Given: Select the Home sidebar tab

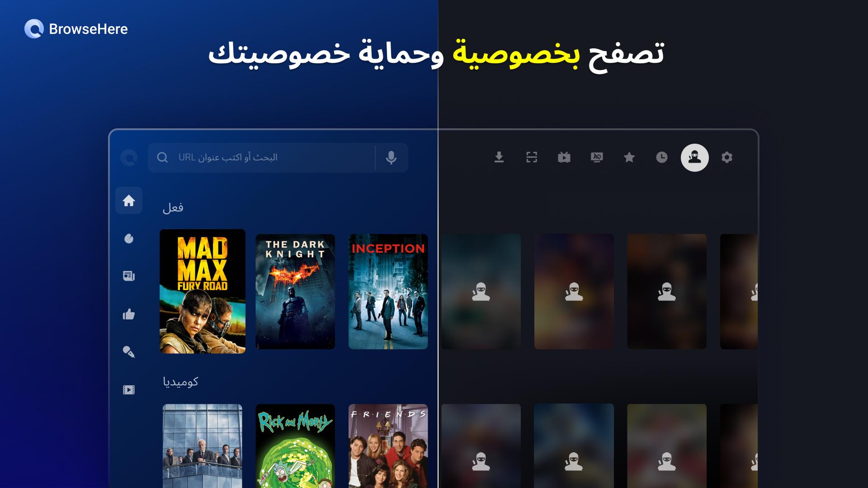Looking at the screenshot, I should (x=129, y=200).
